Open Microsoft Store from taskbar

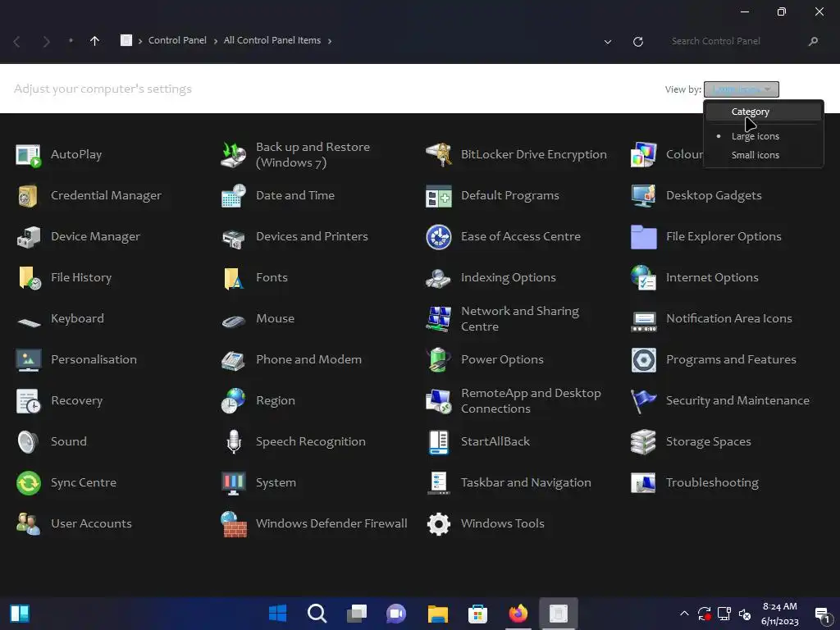pos(478,614)
